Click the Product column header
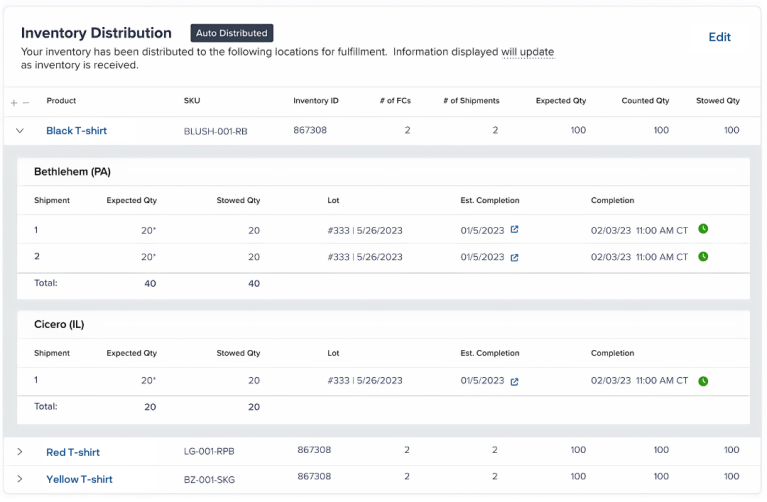The width and height of the screenshot is (767, 502). click(61, 101)
